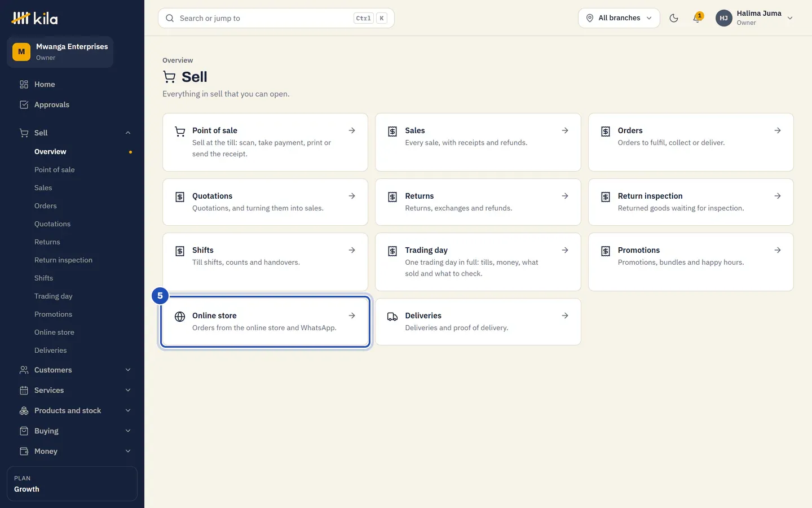Click the Point of sale cart icon
The image size is (812, 508).
point(180,132)
